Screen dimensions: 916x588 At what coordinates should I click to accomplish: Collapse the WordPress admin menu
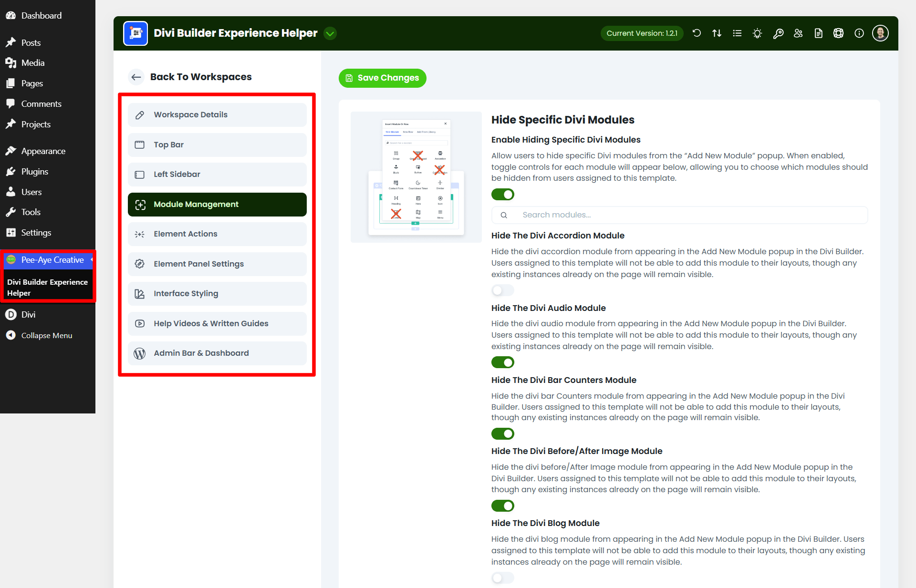[x=48, y=336]
